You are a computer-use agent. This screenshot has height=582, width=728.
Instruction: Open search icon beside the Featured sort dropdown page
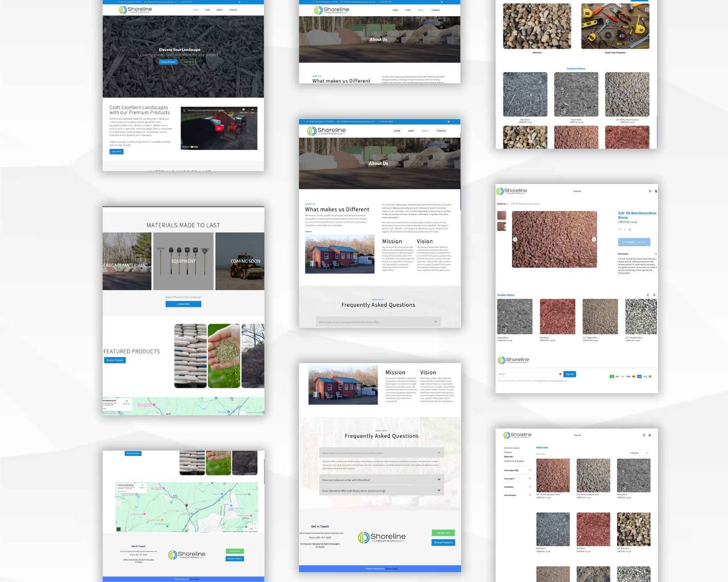tap(644, 435)
